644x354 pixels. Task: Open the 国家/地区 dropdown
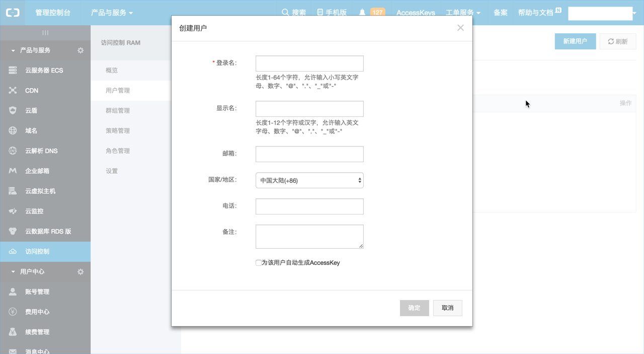click(309, 180)
